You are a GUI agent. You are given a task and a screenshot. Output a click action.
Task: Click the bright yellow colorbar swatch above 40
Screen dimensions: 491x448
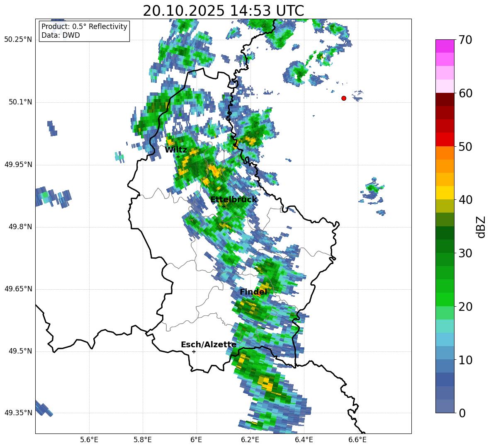[x=445, y=192]
